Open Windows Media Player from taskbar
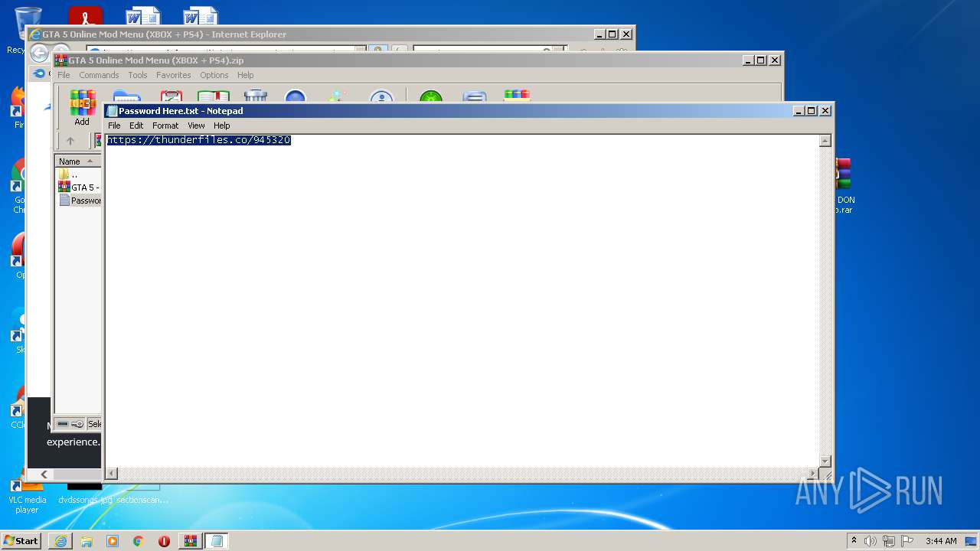This screenshot has height=551, width=980. point(113,541)
